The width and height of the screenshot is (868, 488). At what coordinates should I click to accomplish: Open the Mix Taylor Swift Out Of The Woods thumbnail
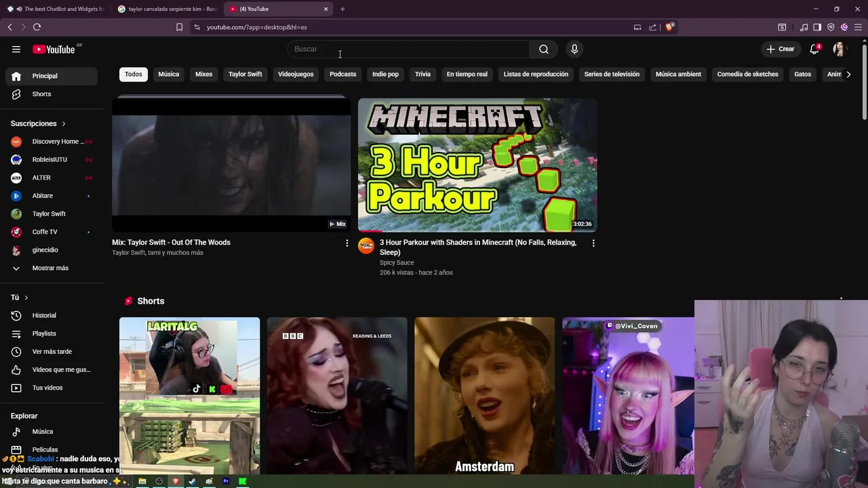231,165
